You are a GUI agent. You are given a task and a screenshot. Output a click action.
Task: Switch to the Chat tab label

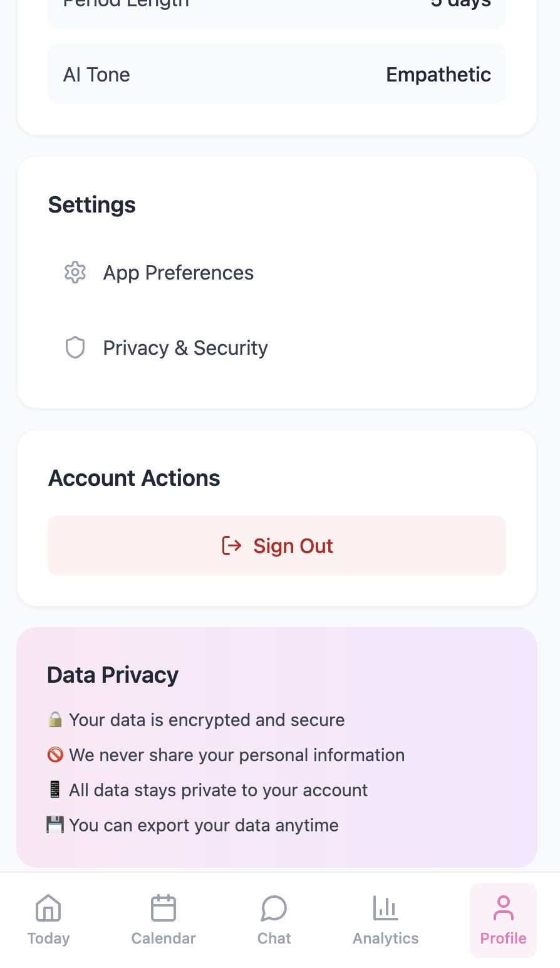pos(274,939)
